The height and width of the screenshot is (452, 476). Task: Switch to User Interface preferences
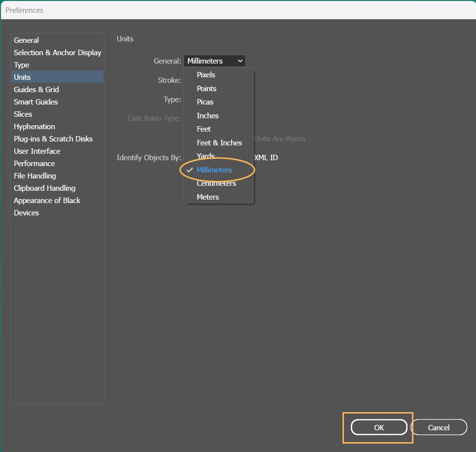click(x=37, y=151)
